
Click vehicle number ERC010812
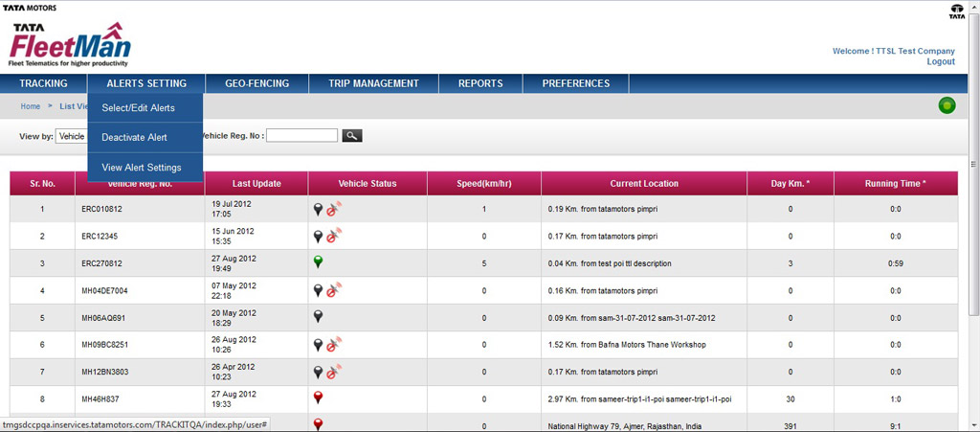tap(103, 210)
